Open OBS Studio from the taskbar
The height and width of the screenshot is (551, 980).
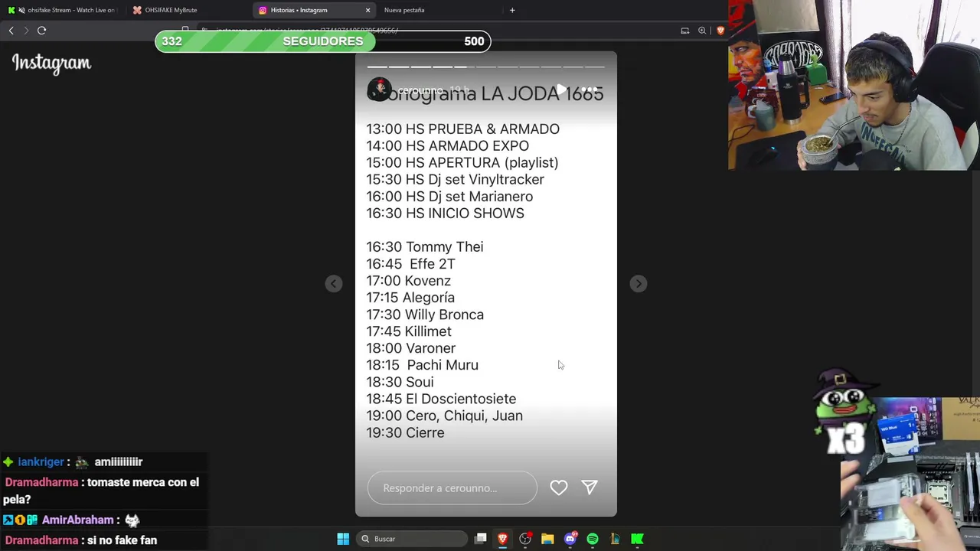[525, 539]
